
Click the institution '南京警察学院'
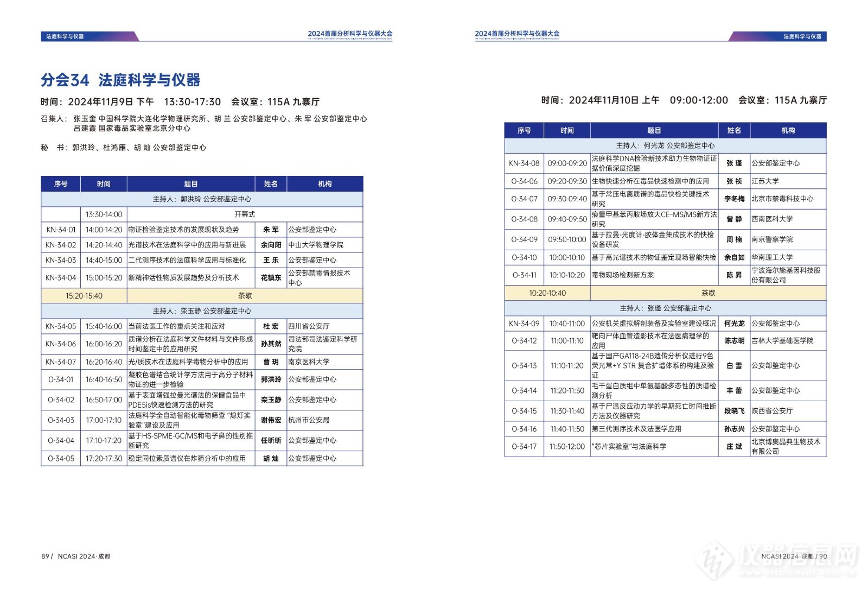pyautogui.click(x=772, y=239)
